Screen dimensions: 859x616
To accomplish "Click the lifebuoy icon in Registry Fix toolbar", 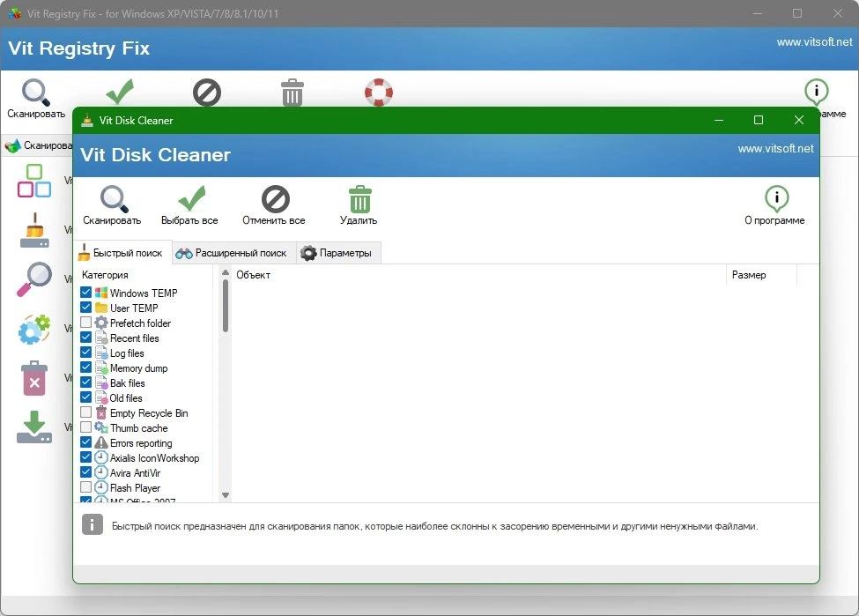I will click(379, 92).
